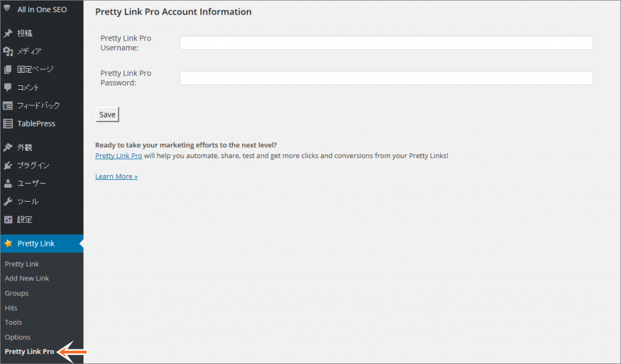621x364 pixels.
Task: Click the 外観 appearance icon
Action: coord(10,147)
